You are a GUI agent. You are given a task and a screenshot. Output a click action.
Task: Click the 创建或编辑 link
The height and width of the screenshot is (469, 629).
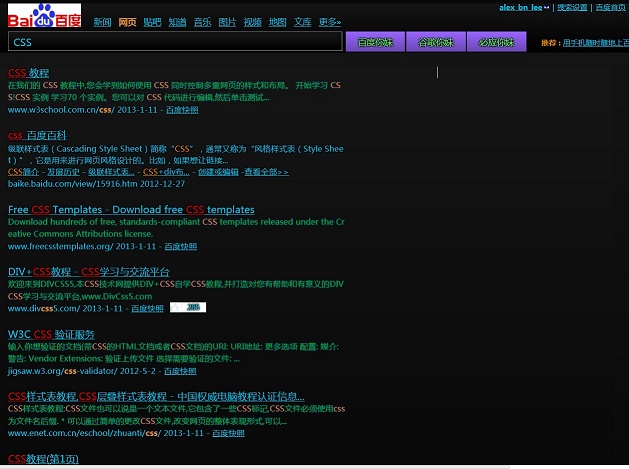218,172
